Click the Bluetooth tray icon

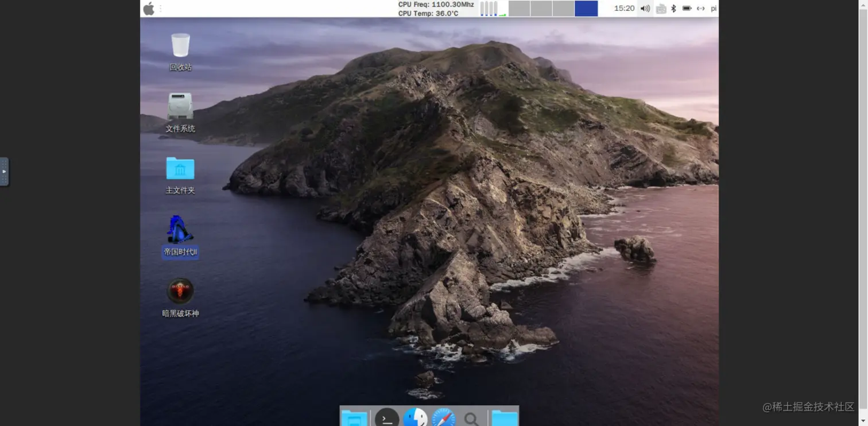pyautogui.click(x=673, y=9)
